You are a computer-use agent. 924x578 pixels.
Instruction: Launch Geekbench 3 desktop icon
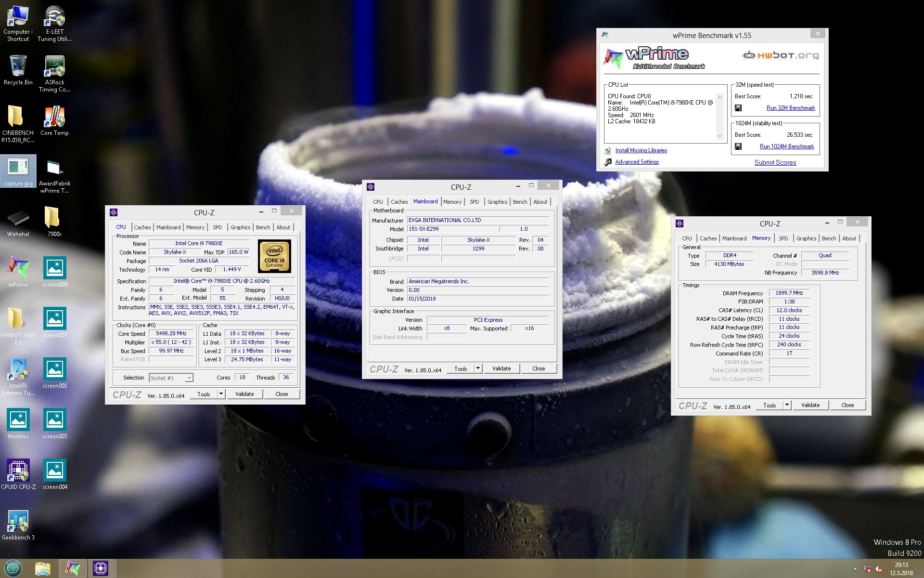(18, 525)
